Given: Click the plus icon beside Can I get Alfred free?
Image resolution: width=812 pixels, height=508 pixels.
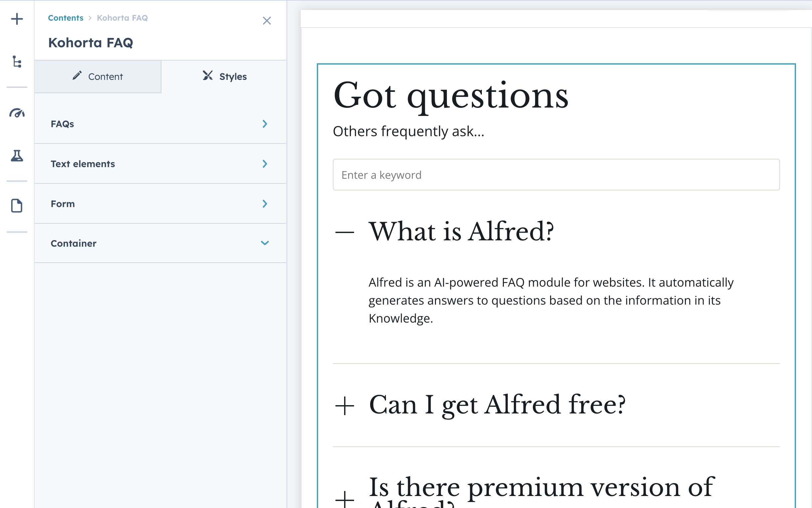Looking at the screenshot, I should [344, 406].
